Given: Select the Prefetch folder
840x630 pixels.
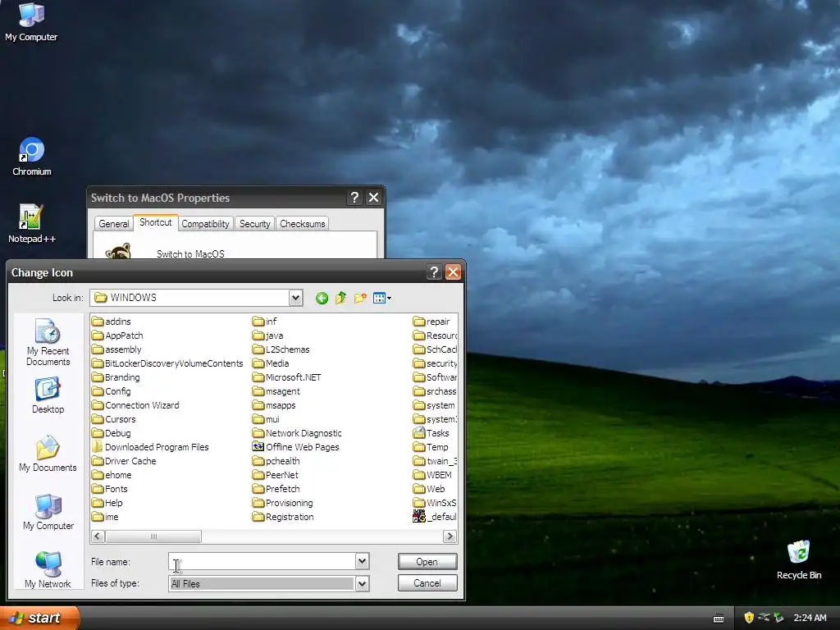Looking at the screenshot, I should [276, 489].
